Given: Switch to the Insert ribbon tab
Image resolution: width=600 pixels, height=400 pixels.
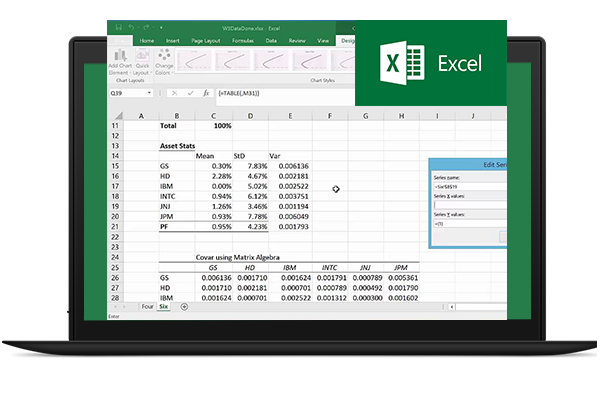Looking at the screenshot, I should point(173,41).
